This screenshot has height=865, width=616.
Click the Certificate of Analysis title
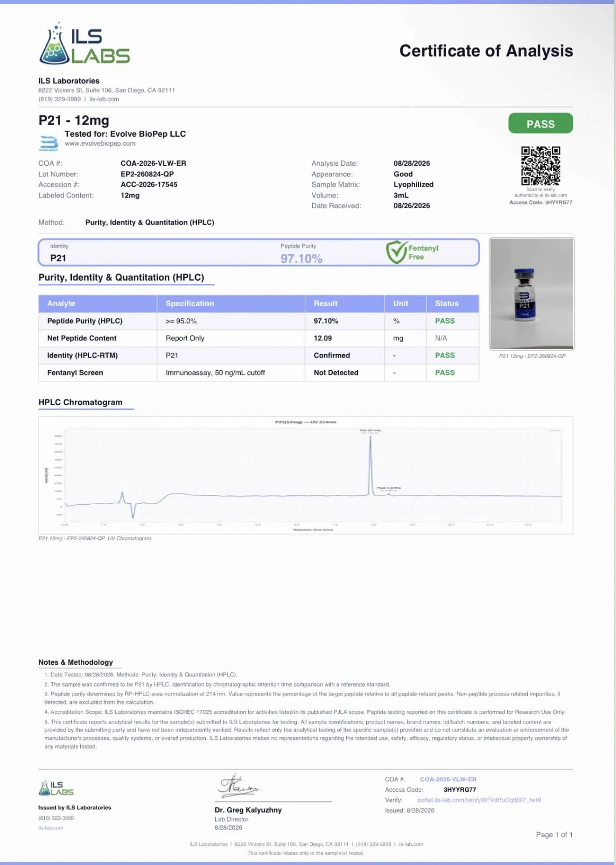[486, 51]
